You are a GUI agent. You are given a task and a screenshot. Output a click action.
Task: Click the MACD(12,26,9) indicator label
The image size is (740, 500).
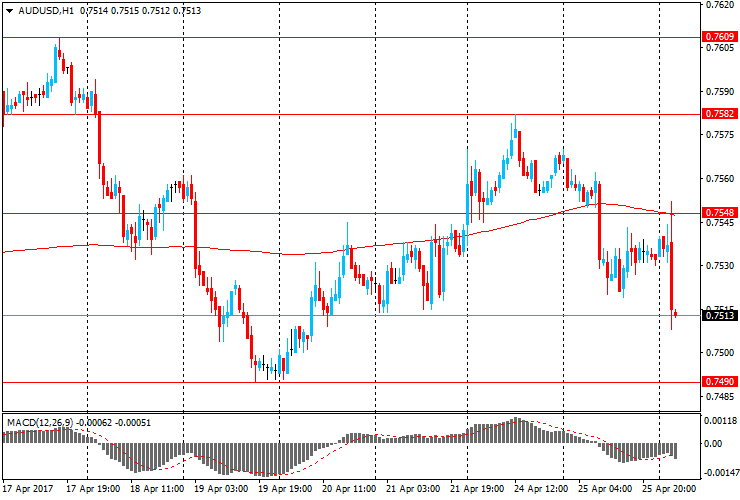40,423
